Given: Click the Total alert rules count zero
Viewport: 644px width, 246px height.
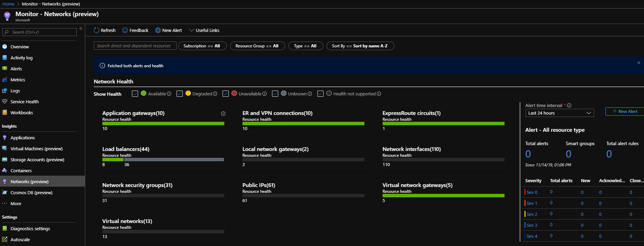Looking at the screenshot, I should coord(609,154).
